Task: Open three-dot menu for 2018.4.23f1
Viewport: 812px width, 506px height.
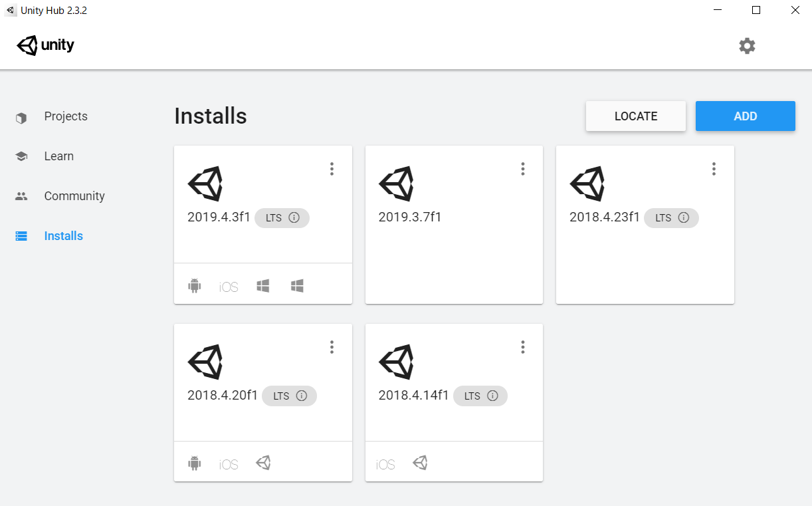Action: pos(714,169)
